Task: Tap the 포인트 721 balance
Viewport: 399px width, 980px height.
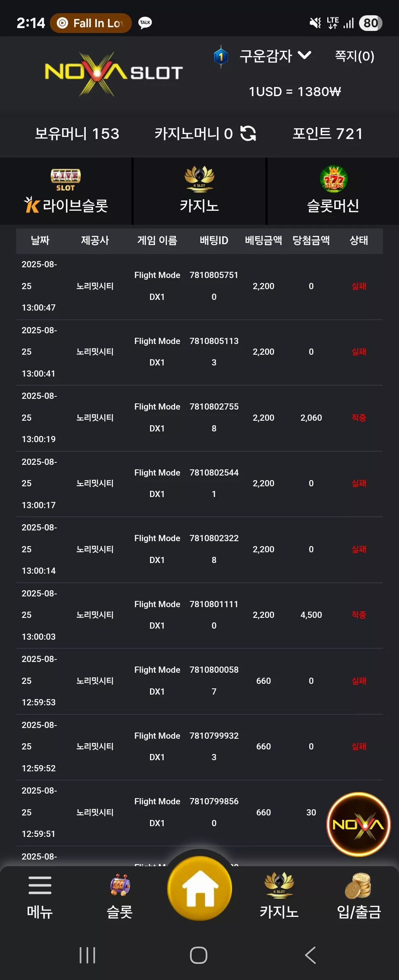Action: pos(328,133)
